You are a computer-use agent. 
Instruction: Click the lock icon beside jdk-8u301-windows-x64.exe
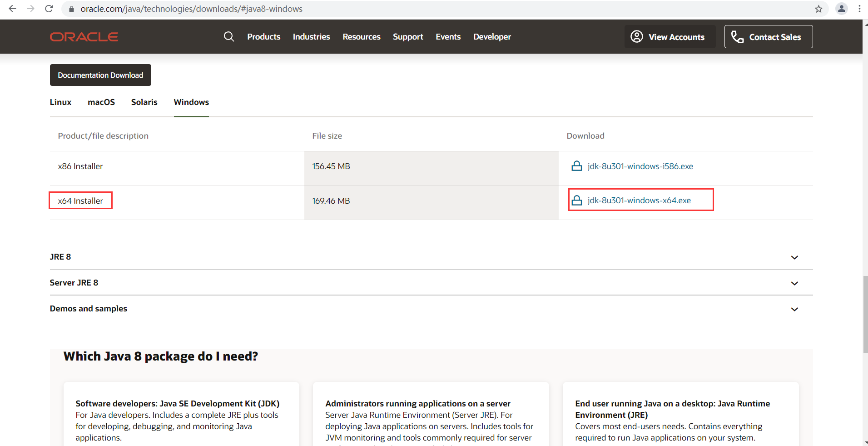[x=576, y=200]
